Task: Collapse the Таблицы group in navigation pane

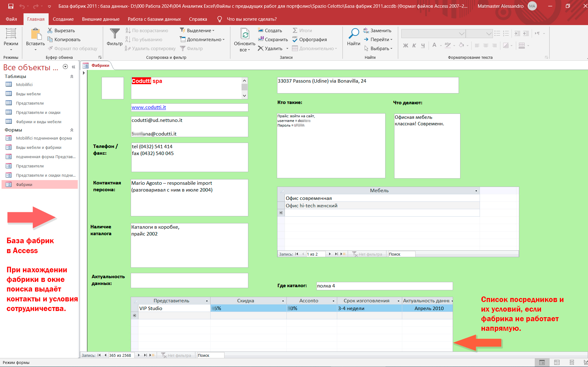Action: (72, 76)
